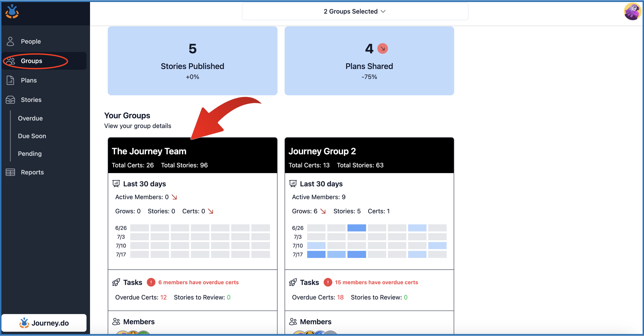Click the Journey.do button at bottom left
This screenshot has width=644, height=336.
coord(44,323)
